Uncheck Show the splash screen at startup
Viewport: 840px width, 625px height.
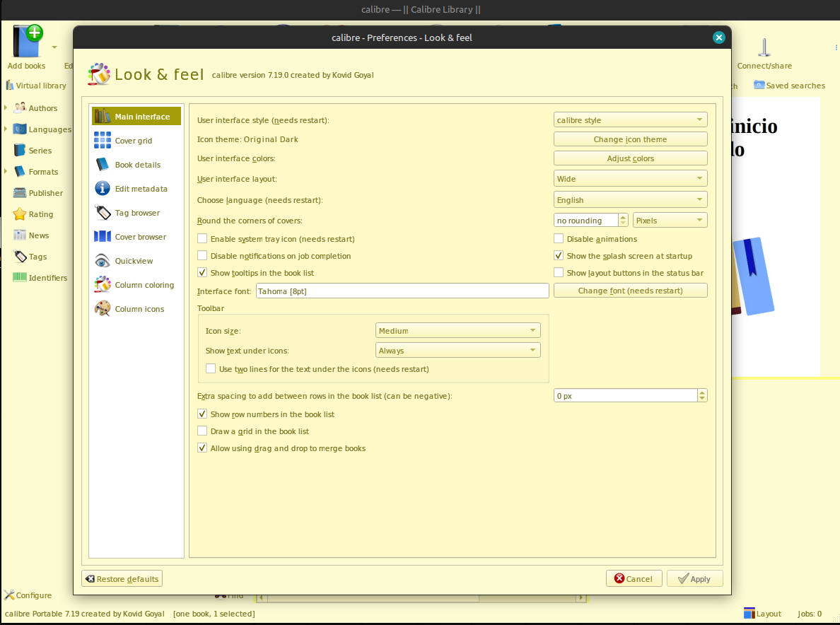click(559, 255)
